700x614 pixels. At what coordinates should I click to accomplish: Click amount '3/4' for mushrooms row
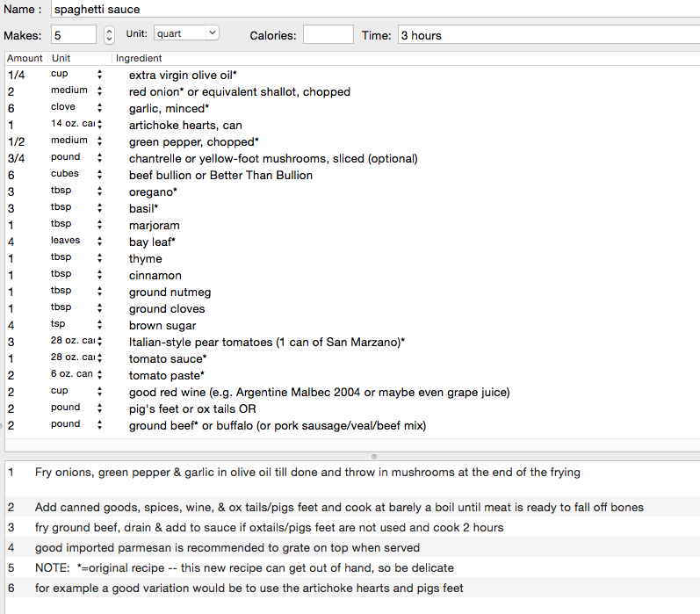click(x=16, y=158)
